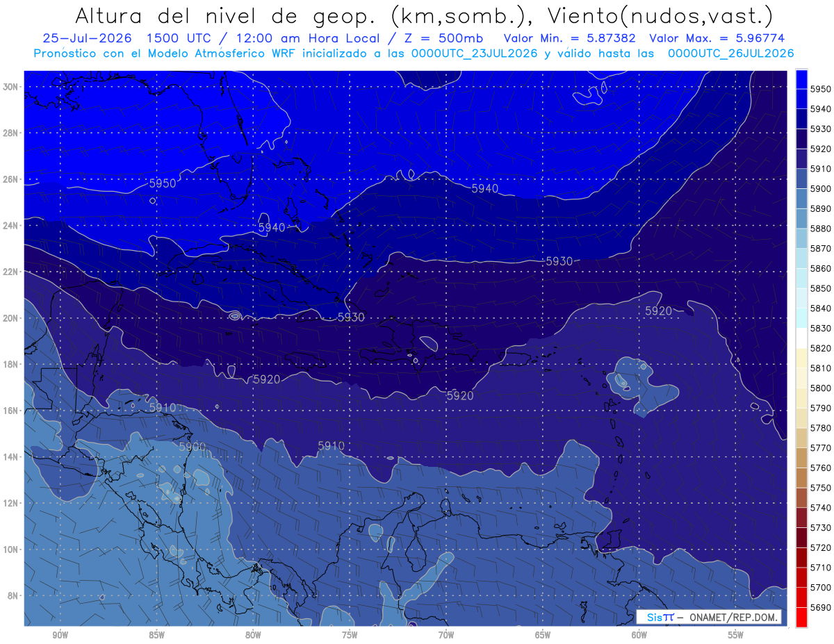
Task: Click the 5690 tick label in color legend
Action: tap(821, 606)
